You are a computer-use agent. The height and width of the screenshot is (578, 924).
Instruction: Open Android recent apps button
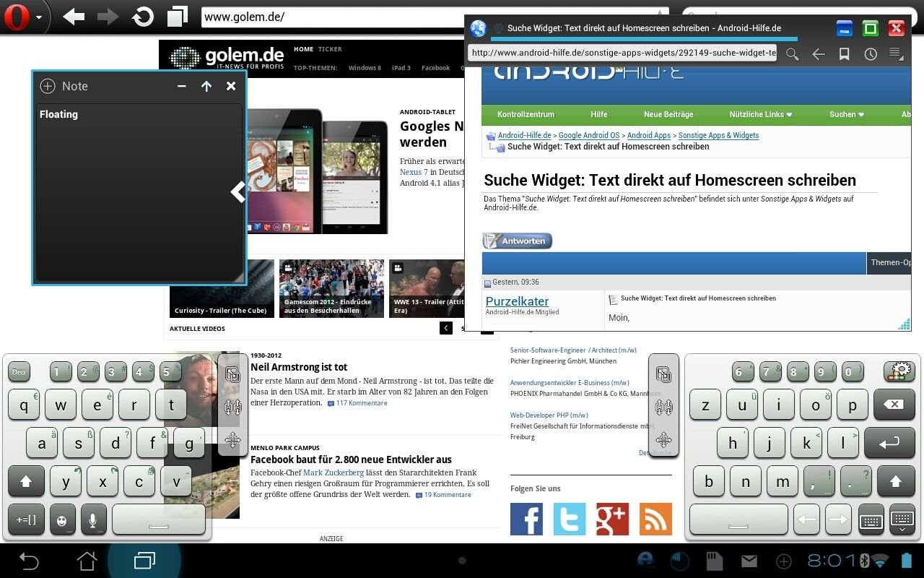pyautogui.click(x=144, y=561)
